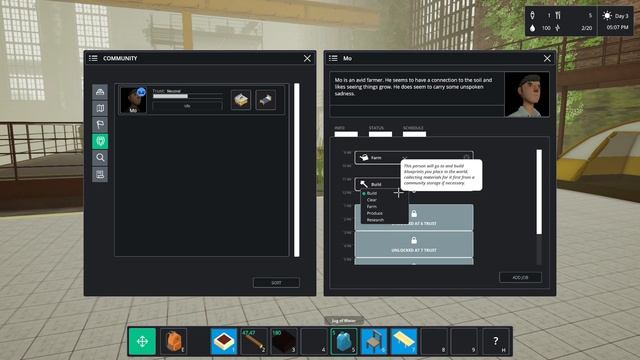Select empty hotbar slot 9

click(x=464, y=341)
